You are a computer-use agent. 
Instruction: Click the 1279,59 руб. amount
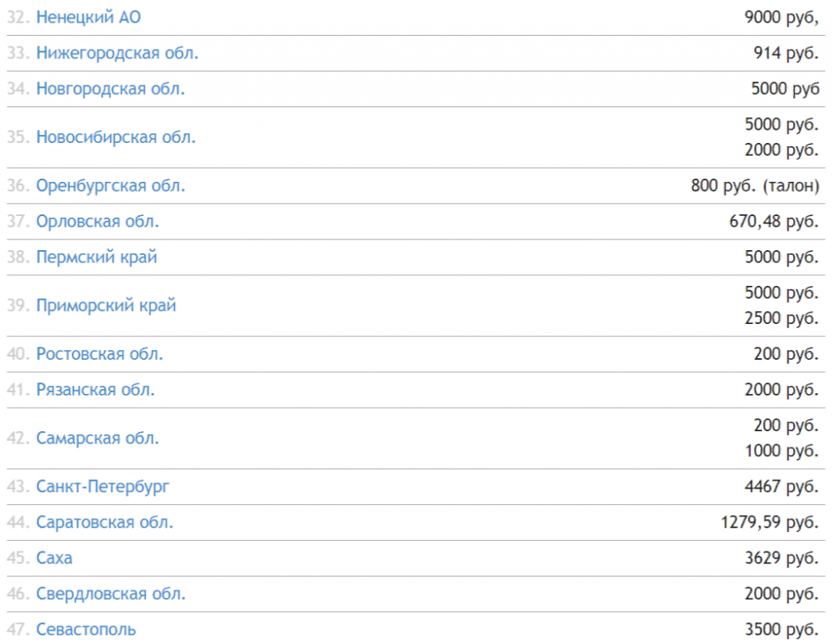[769, 523]
